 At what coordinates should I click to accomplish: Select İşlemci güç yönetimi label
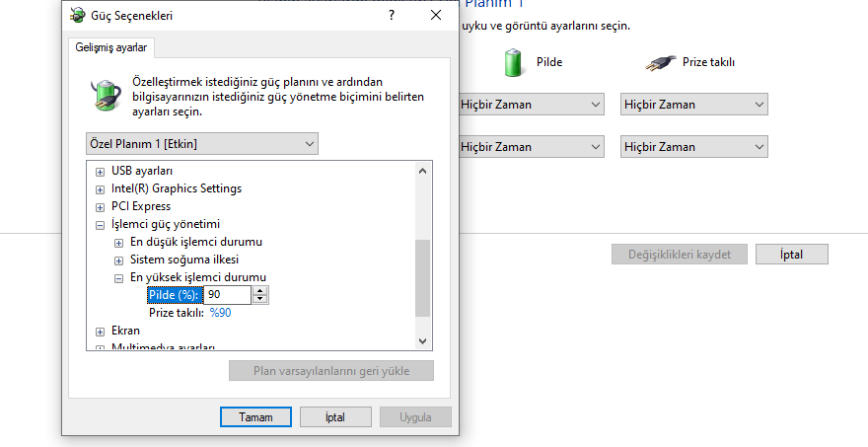(166, 224)
